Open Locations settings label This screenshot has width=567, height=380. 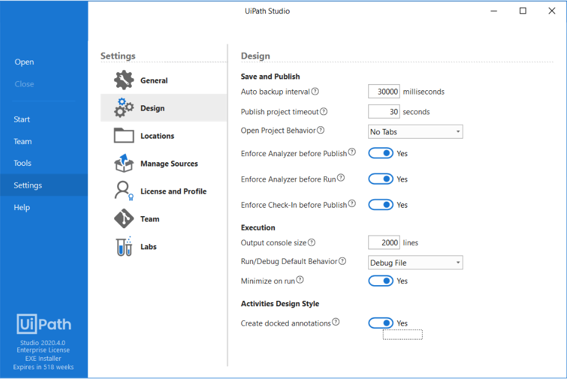[157, 136]
